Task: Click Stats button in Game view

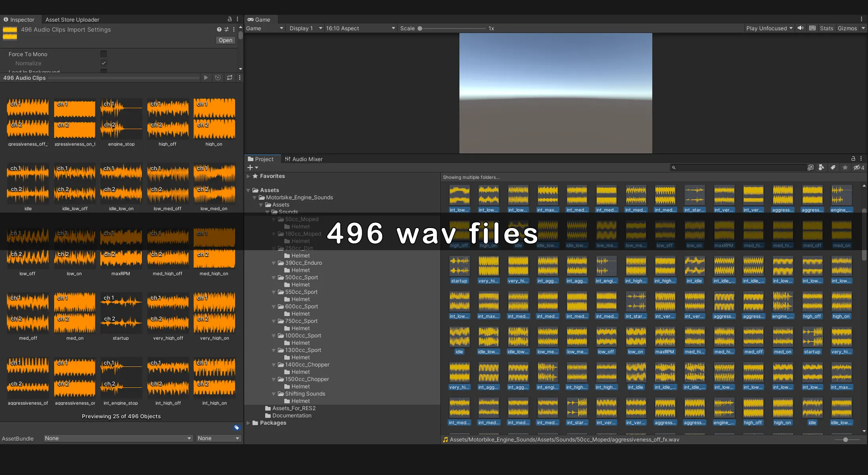Action: click(x=826, y=28)
